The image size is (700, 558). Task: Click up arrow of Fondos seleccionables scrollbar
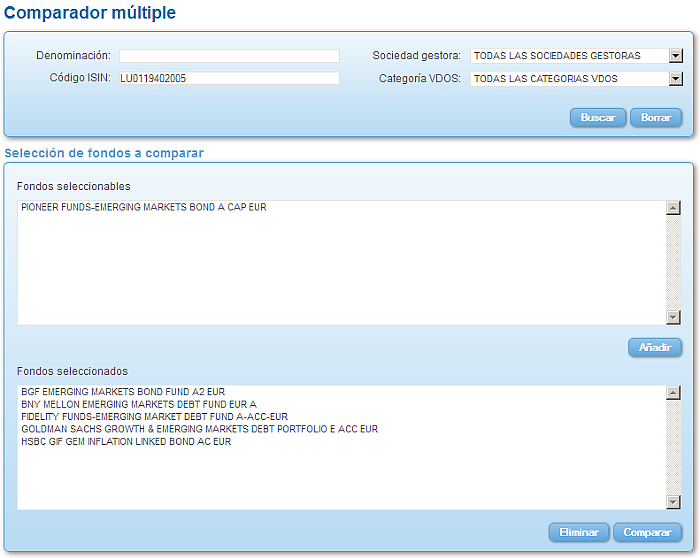pos(673,208)
